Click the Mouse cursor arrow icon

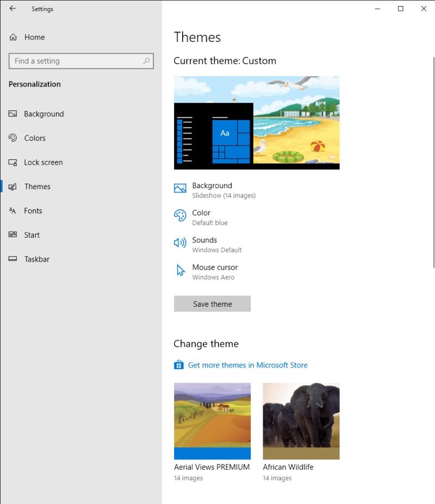pyautogui.click(x=181, y=270)
